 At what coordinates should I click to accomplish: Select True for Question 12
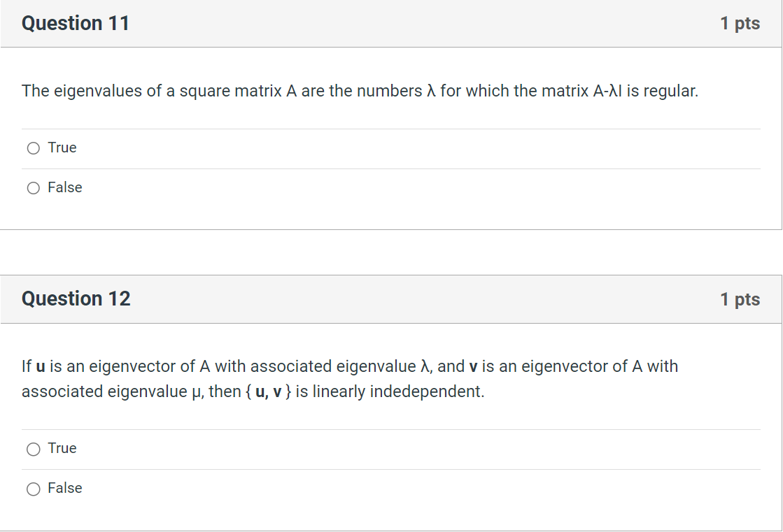(33, 449)
